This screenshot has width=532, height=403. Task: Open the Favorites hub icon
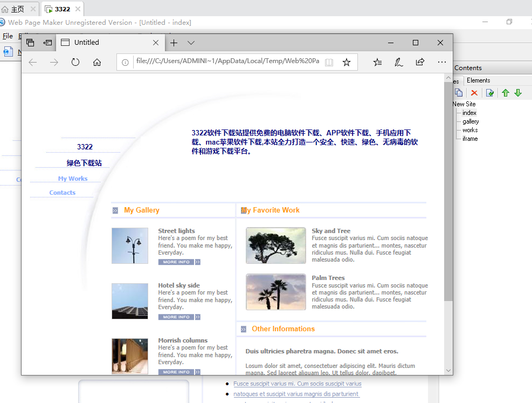coord(377,62)
